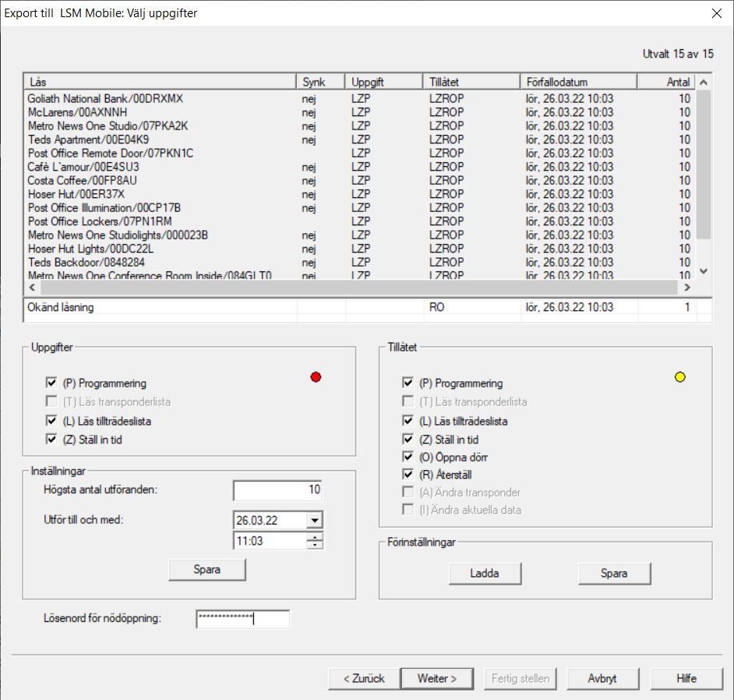The height and width of the screenshot is (700, 734).
Task: Click the Weiter > button
Action: (x=436, y=678)
